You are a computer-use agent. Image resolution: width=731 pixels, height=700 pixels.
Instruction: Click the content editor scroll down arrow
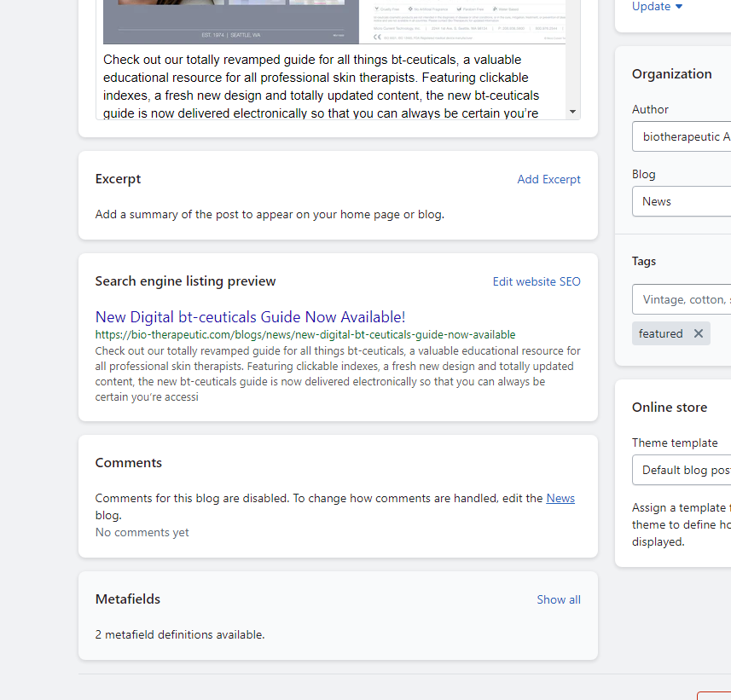pyautogui.click(x=573, y=112)
